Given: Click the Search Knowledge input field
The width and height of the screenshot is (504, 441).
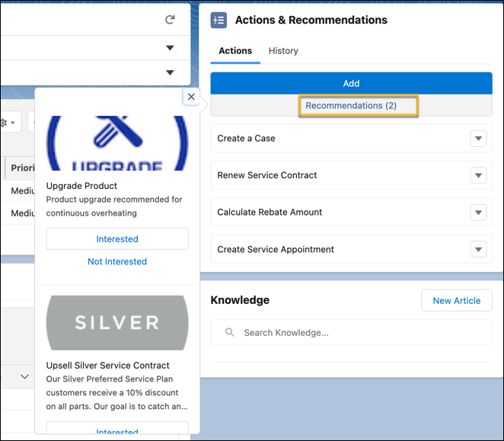Looking at the screenshot, I should [351, 333].
